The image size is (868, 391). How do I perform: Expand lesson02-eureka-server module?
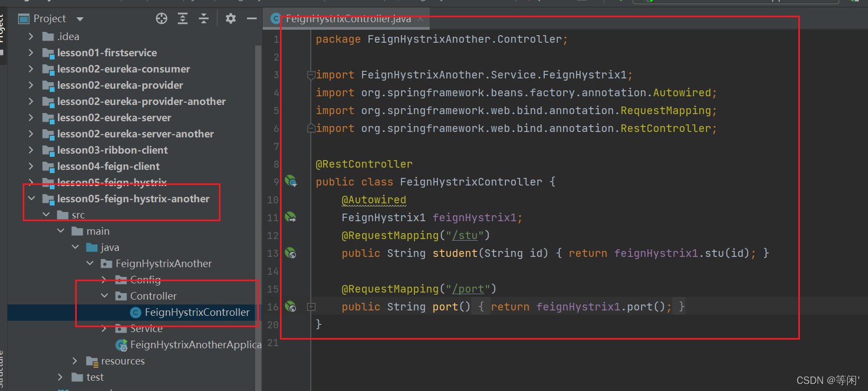coord(31,117)
